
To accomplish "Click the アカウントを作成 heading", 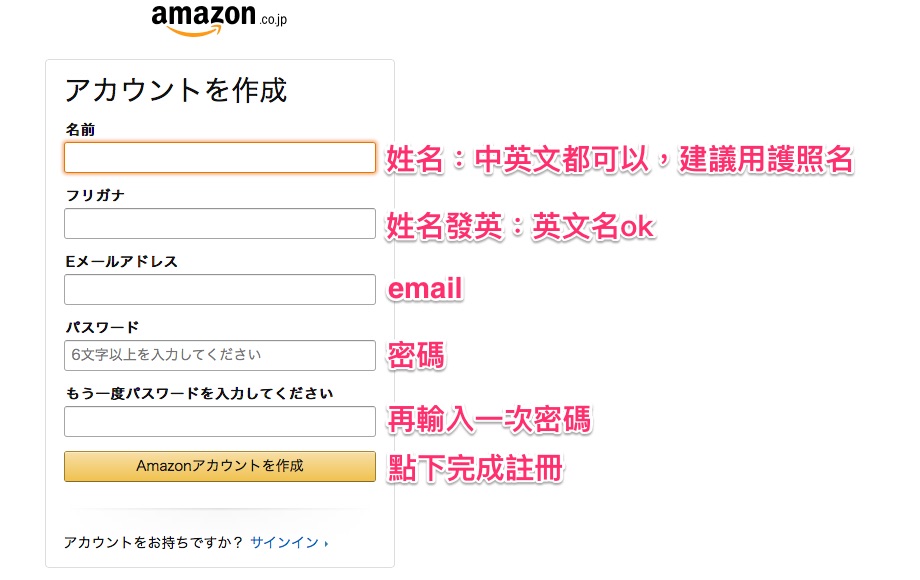I will pos(176,90).
